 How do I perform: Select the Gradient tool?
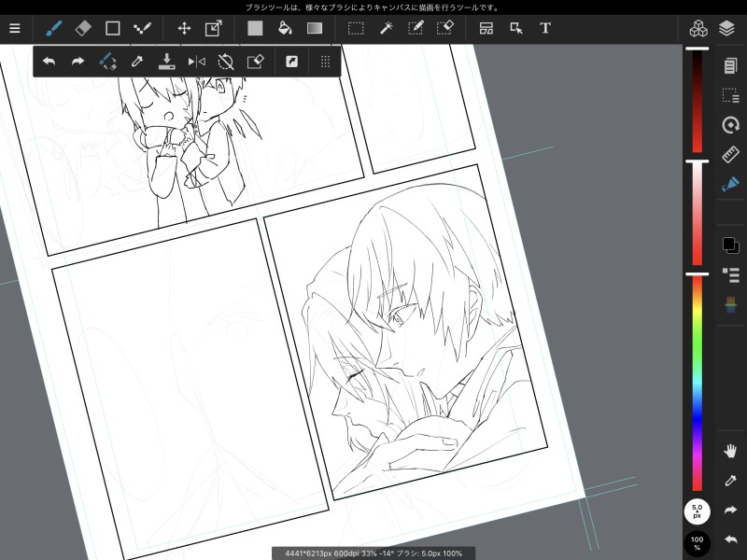pos(315,29)
